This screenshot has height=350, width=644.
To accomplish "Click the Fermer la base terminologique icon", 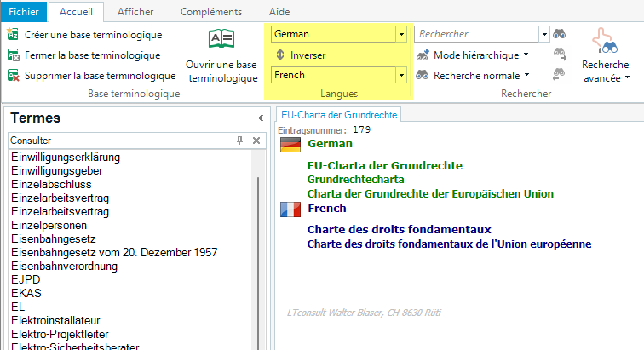I will (13, 55).
